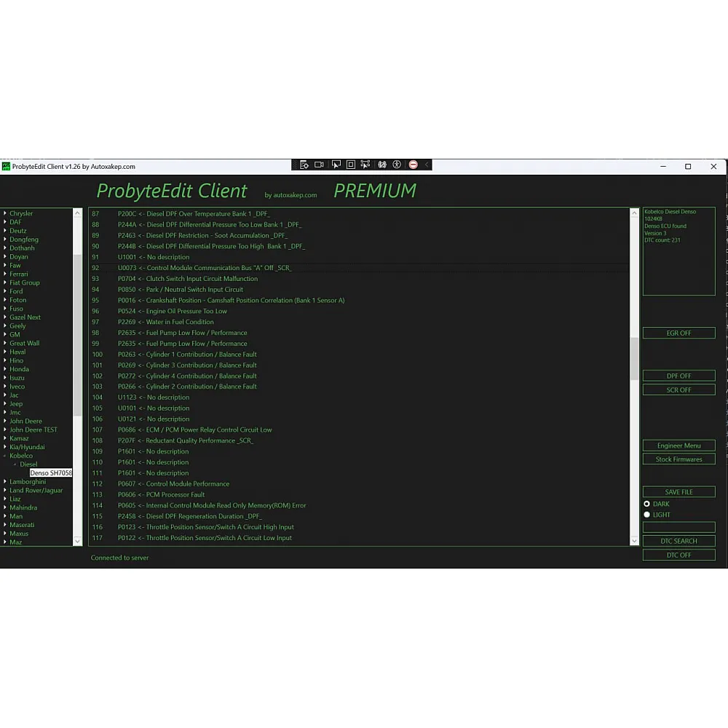Click the track focused element icon
This screenshot has height=728, width=728.
pyautogui.click(x=365, y=165)
